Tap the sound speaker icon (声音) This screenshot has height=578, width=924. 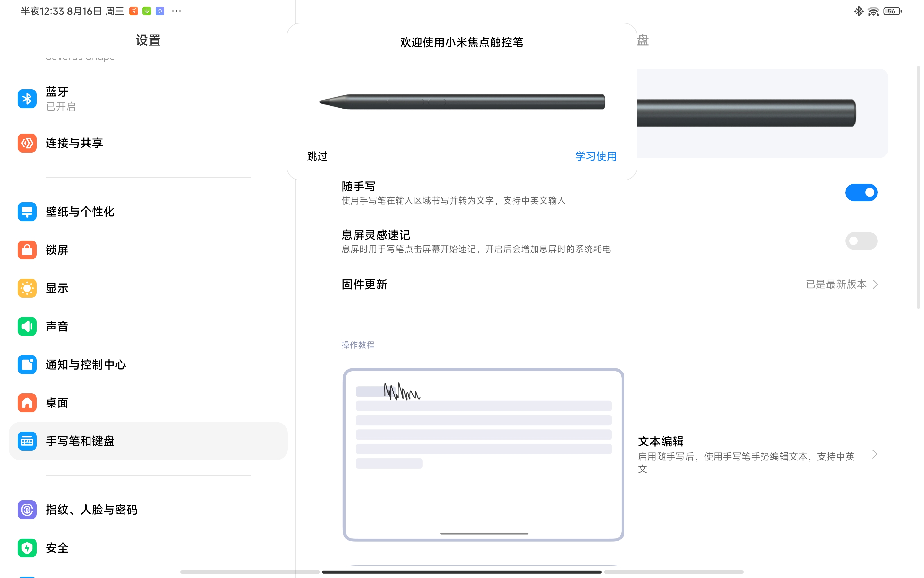pyautogui.click(x=27, y=327)
